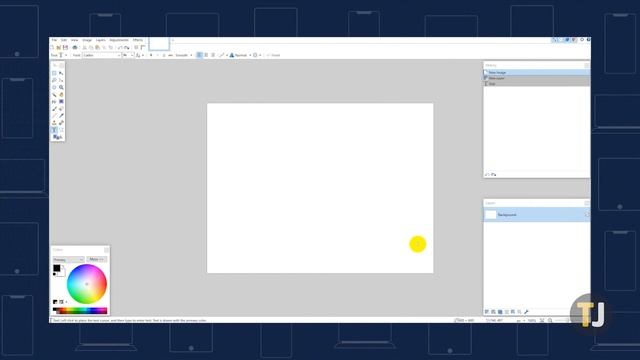This screenshot has width=640, height=360.
Task: Open the Font name combo box
Action: (102, 55)
